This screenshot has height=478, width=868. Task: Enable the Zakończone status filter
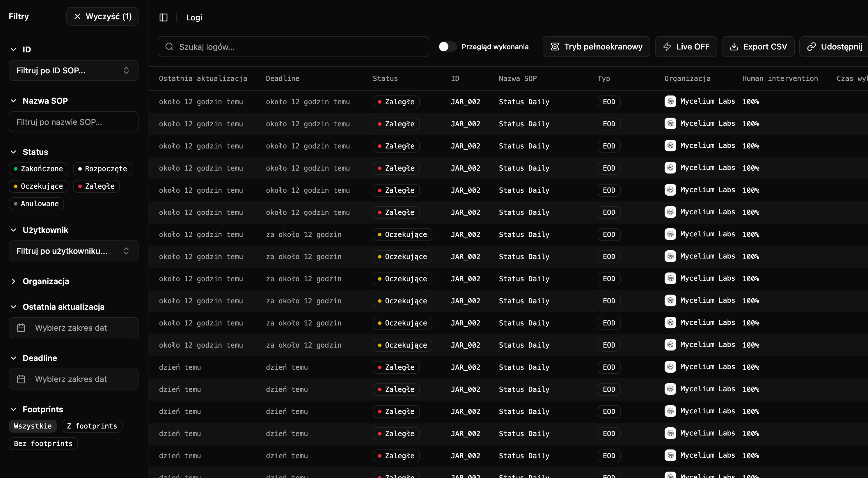[38, 169]
